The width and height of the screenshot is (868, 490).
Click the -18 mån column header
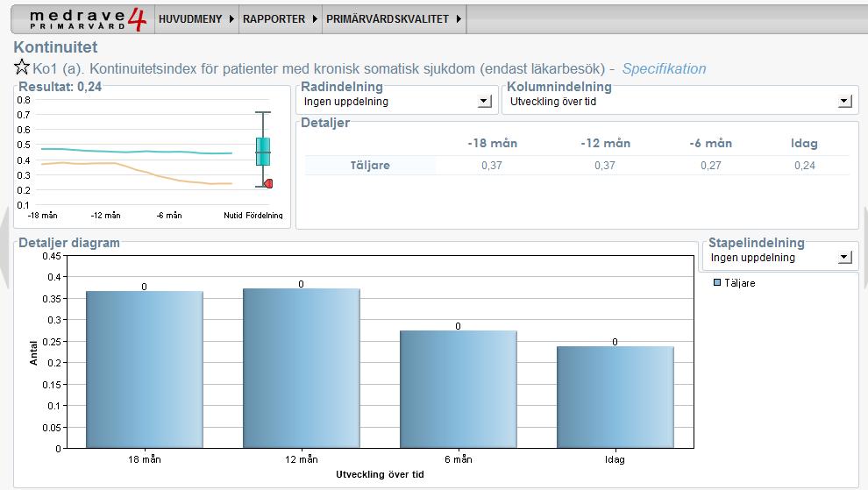coord(492,144)
